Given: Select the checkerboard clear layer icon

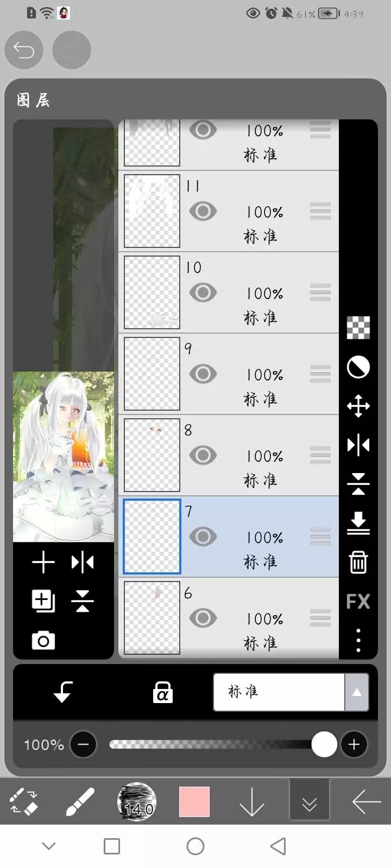Looking at the screenshot, I should click(x=358, y=328).
